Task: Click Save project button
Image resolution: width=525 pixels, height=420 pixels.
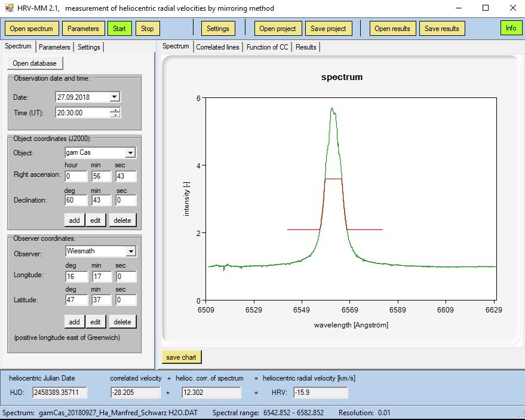Action: click(x=328, y=29)
